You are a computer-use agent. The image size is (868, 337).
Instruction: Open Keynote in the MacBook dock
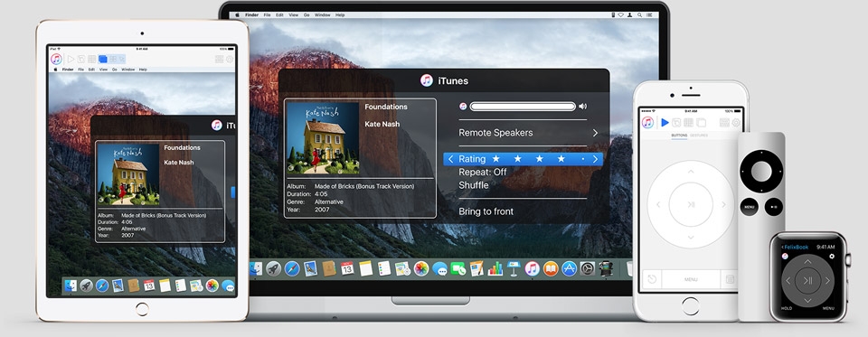[514, 268]
